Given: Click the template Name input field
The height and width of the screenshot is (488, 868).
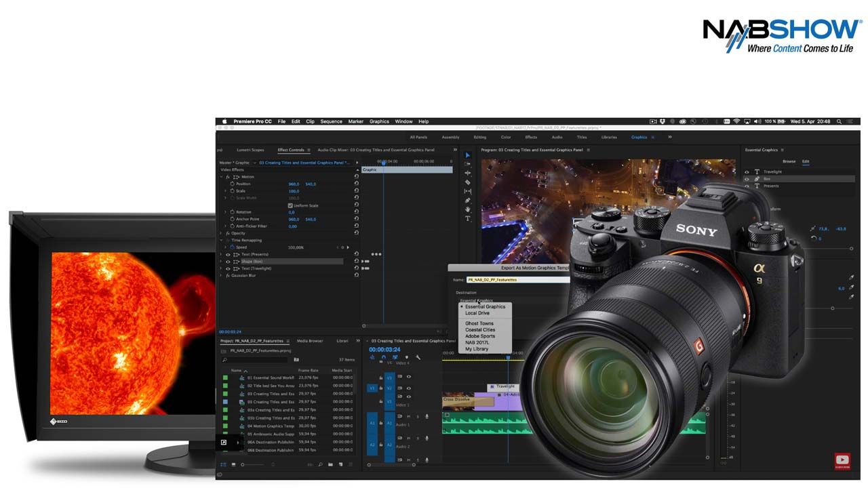Looking at the screenshot, I should [x=515, y=279].
